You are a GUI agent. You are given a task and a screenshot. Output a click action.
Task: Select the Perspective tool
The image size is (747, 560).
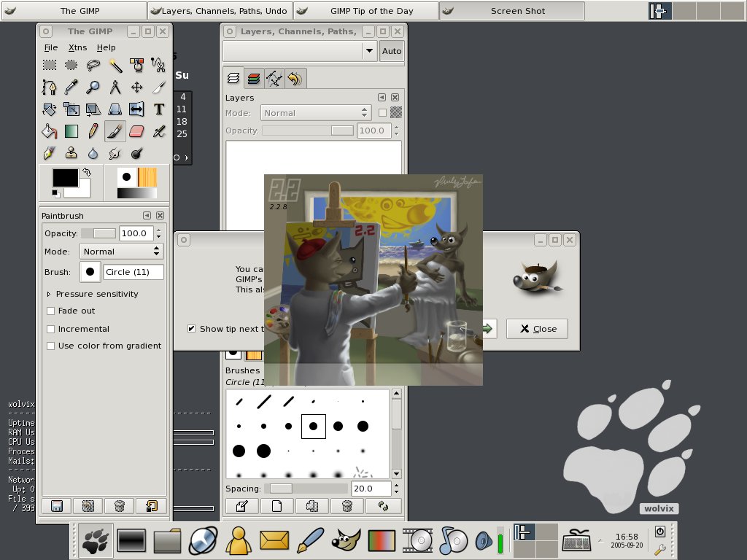pyautogui.click(x=115, y=109)
